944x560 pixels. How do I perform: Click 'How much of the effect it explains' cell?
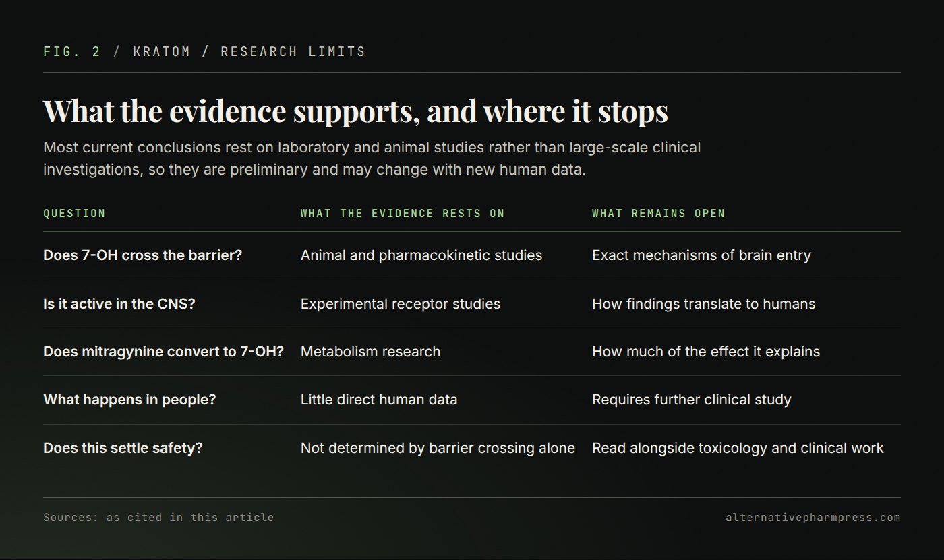pyautogui.click(x=706, y=352)
